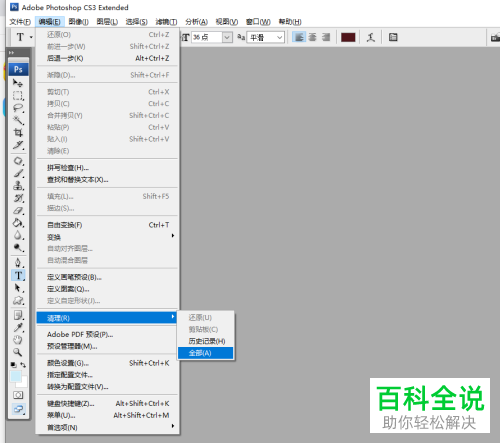Set text alignment to right

click(326, 37)
